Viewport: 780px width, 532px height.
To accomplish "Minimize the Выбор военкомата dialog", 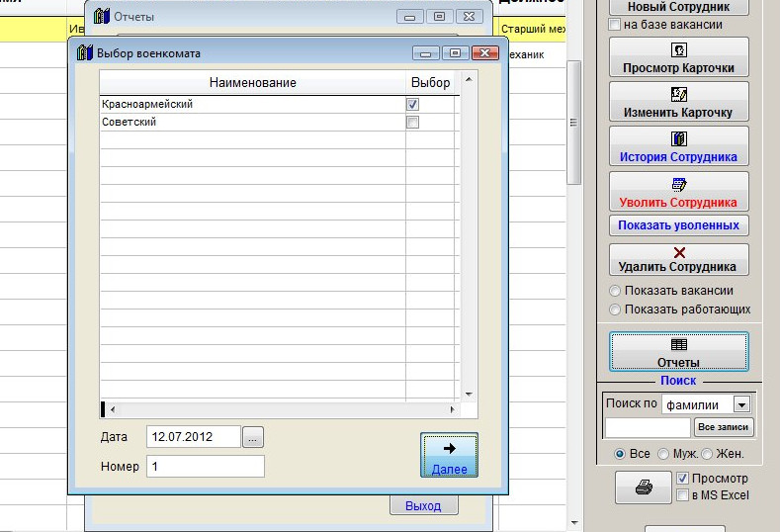I will [425, 52].
